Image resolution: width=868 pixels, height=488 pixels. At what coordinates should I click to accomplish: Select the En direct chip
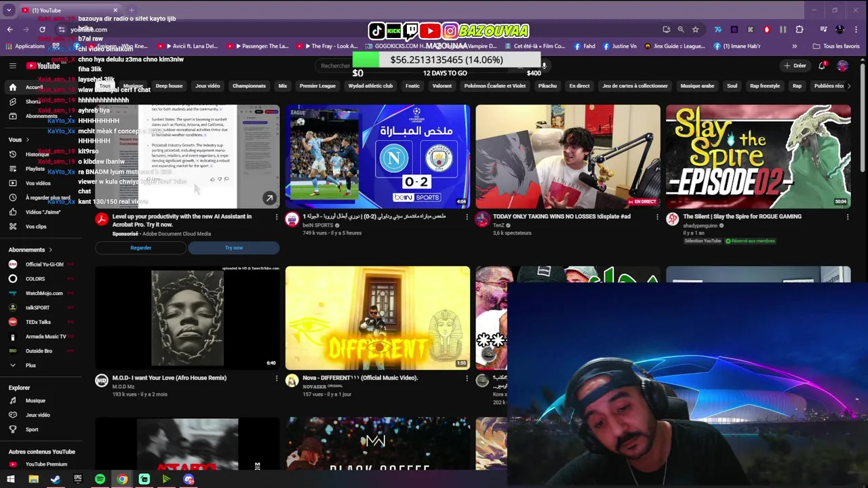pyautogui.click(x=579, y=86)
